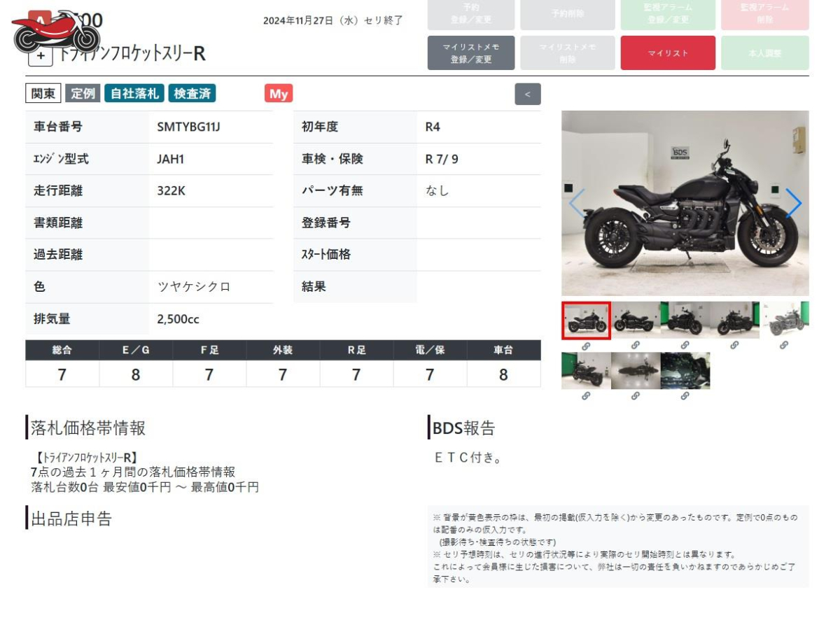Screen dimensions: 840x620
Task: Open link icon under first bottom-row thumbnail
Action: 586,396
